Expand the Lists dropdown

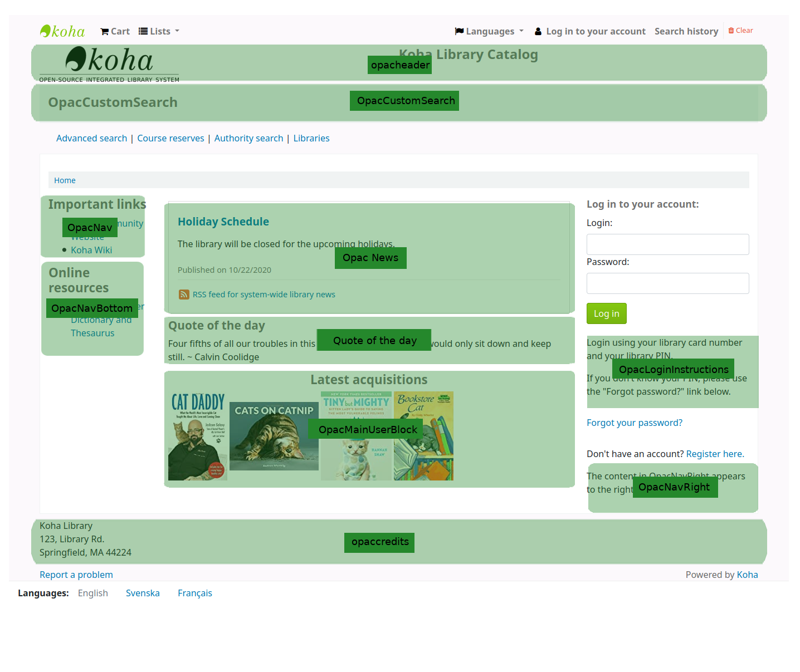(159, 31)
